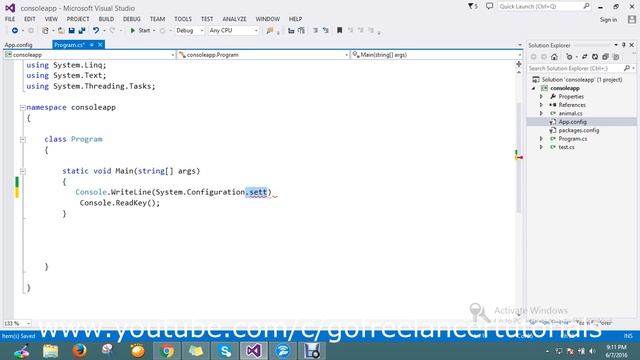Click the editor vertical scrollbar
The height and width of the screenshot is (360, 640).
519,157
